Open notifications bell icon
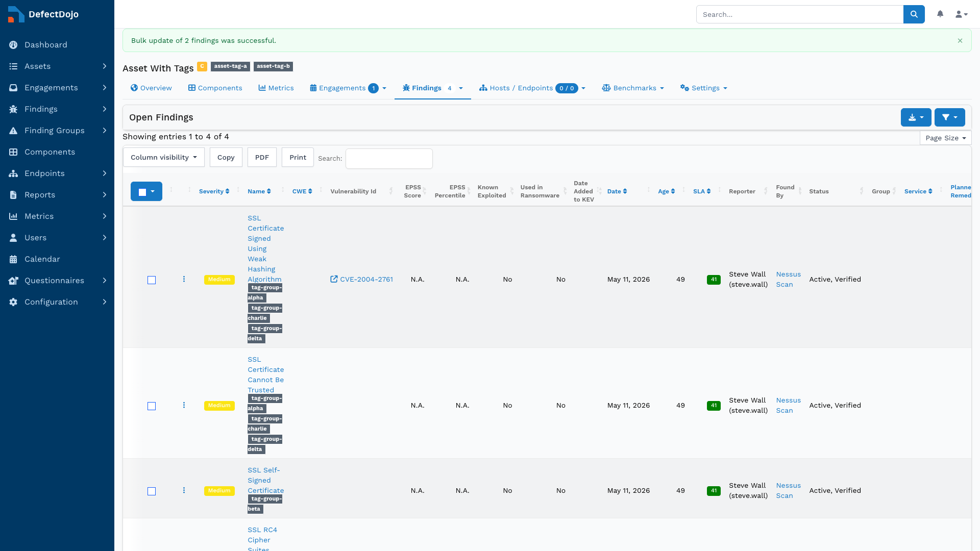980x551 pixels. (x=940, y=14)
